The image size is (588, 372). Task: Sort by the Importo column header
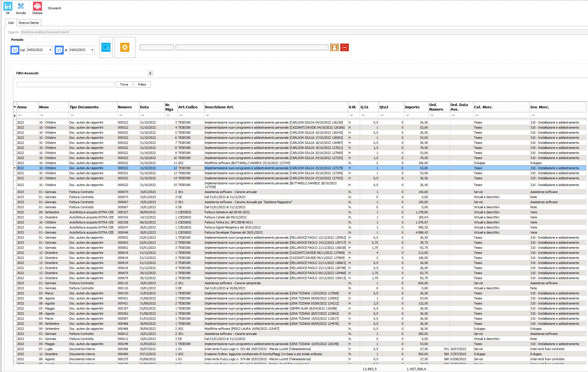[x=416, y=107]
